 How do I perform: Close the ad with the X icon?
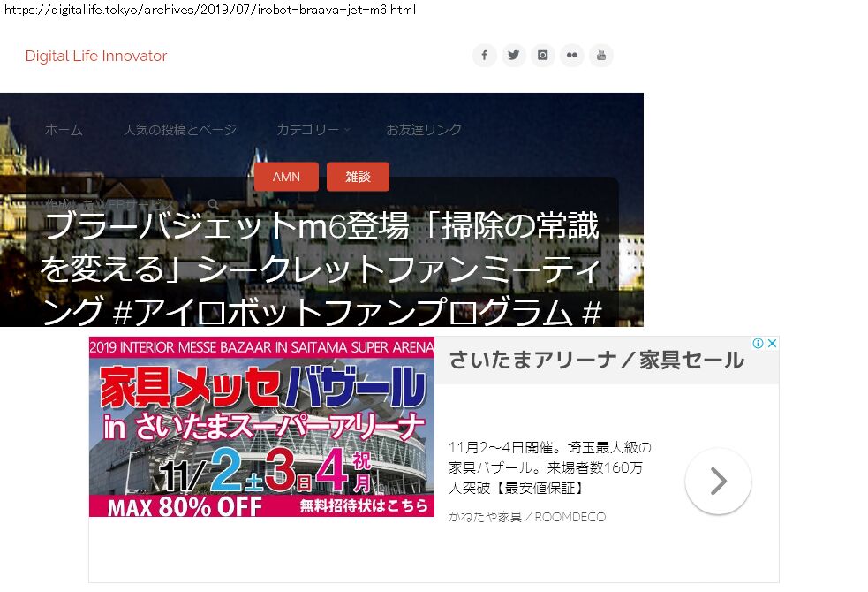pyautogui.click(x=772, y=344)
